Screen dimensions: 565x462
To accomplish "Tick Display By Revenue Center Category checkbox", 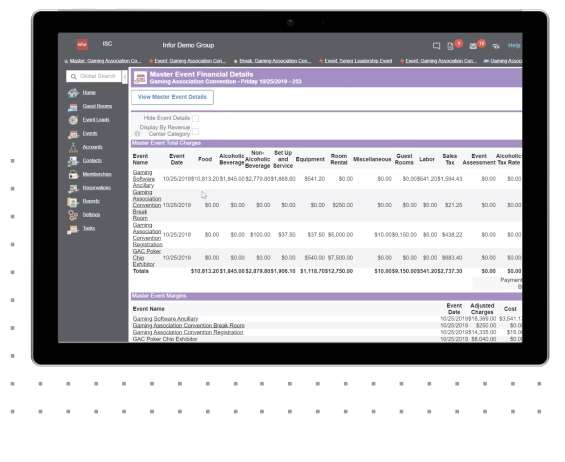I will (x=195, y=131).
